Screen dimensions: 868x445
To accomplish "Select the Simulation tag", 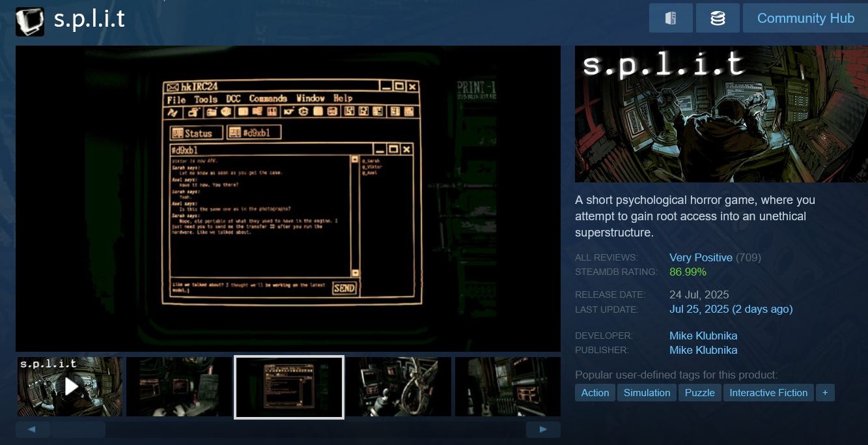I will pos(647,392).
